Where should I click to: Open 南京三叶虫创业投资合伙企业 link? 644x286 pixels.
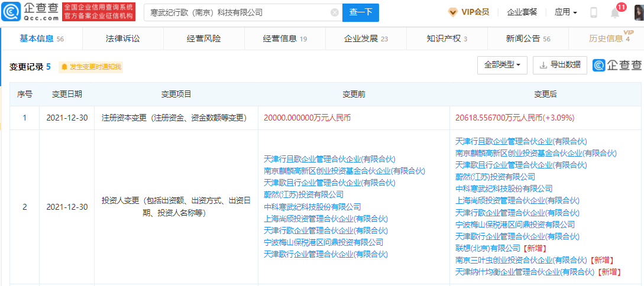pos(521,260)
